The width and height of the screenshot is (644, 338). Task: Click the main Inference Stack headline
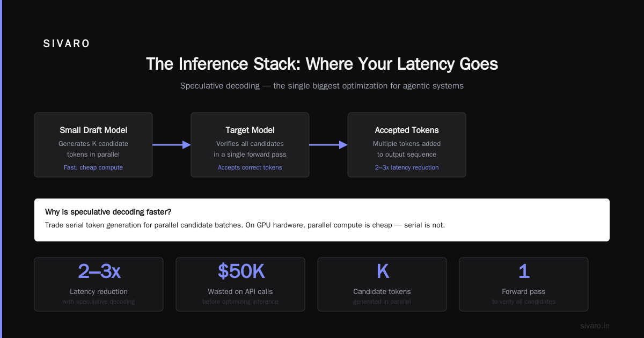pos(322,64)
